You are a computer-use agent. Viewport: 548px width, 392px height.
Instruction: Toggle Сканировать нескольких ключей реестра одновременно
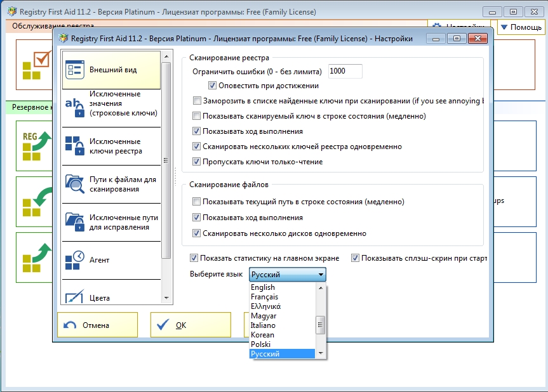pos(196,147)
